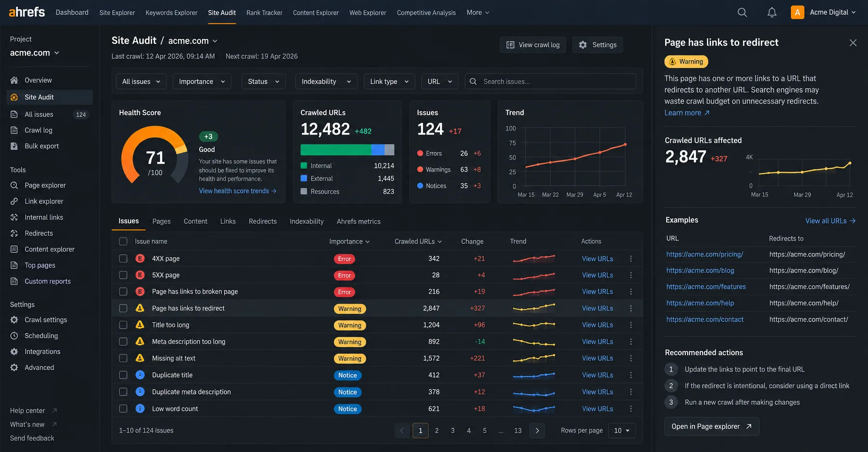Image resolution: width=868 pixels, height=452 pixels.
Task: Open Page explorer tool icon
Action: [x=14, y=185]
